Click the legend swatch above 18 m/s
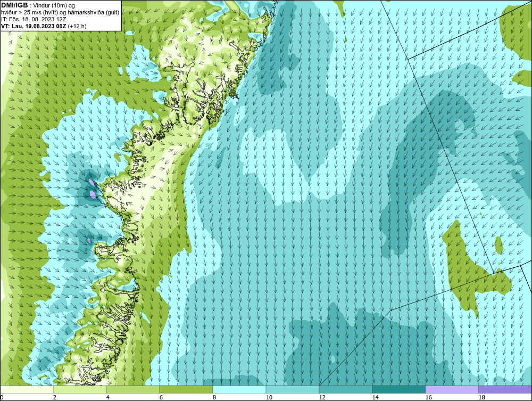This screenshot has height=401, width=532. [x=505, y=389]
